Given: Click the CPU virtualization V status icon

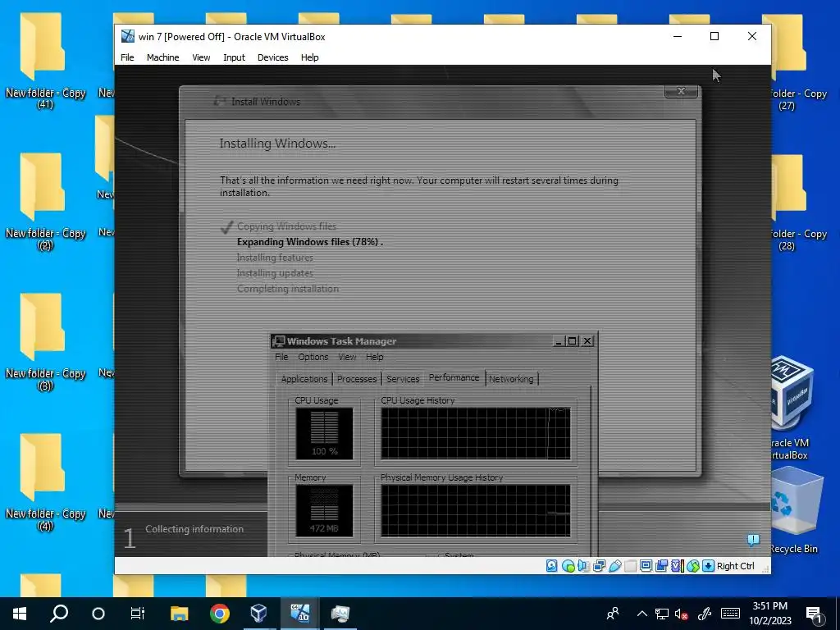Looking at the screenshot, I should tap(677, 566).
